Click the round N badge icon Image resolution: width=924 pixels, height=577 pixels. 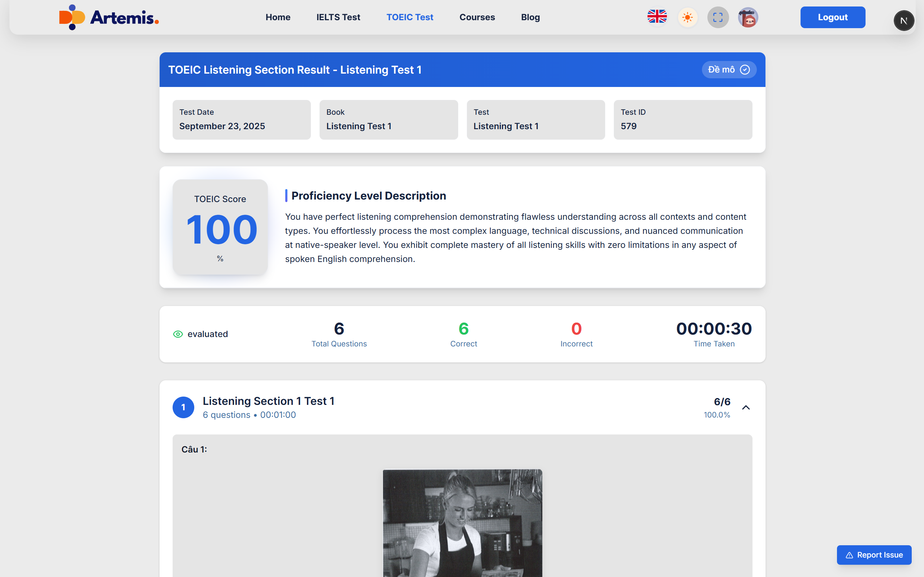pyautogui.click(x=903, y=21)
